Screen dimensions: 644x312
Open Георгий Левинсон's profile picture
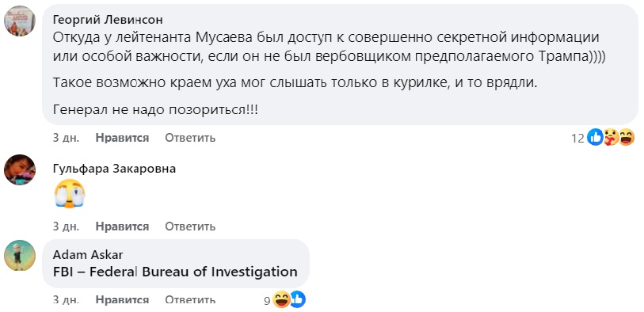click(20, 21)
